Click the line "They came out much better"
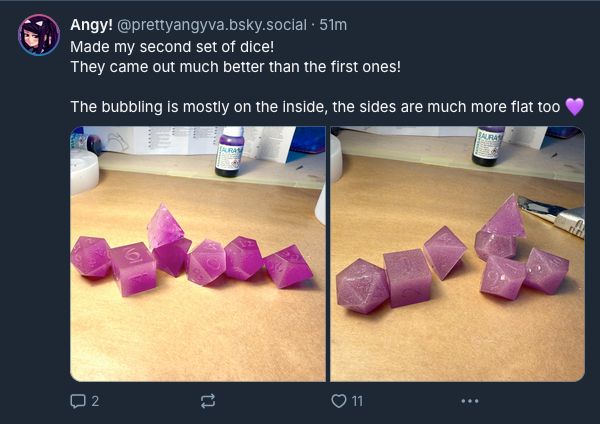Screen dimensions: 600x424 234,66
